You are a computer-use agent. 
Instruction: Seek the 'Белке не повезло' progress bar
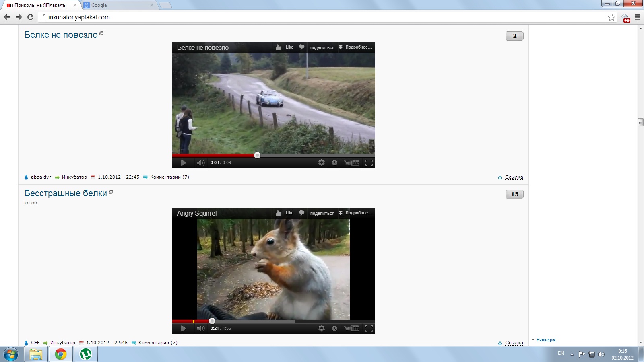(x=274, y=155)
